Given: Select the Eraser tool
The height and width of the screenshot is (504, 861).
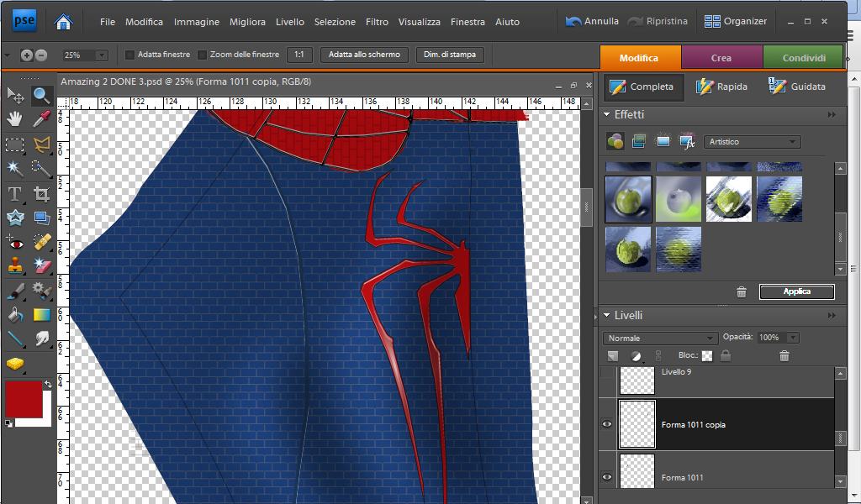Looking at the screenshot, I should point(42,266).
